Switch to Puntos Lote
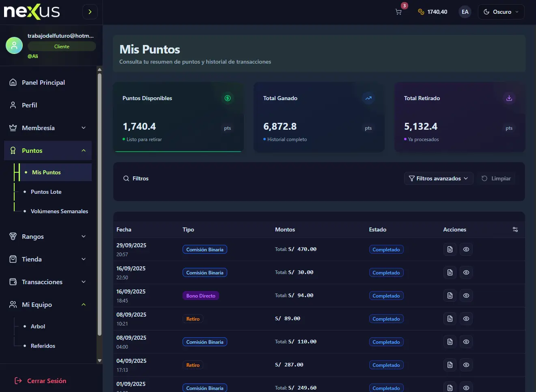This screenshot has height=392, width=536. point(46,191)
